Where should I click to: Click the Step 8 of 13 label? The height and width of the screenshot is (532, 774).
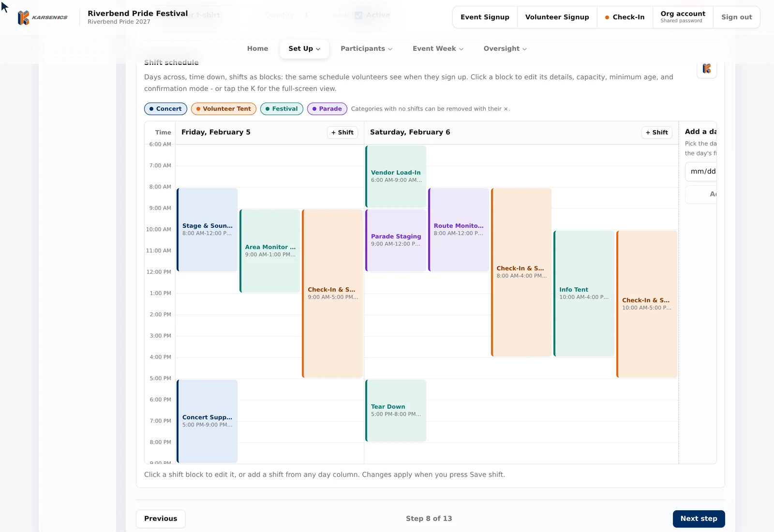(429, 519)
